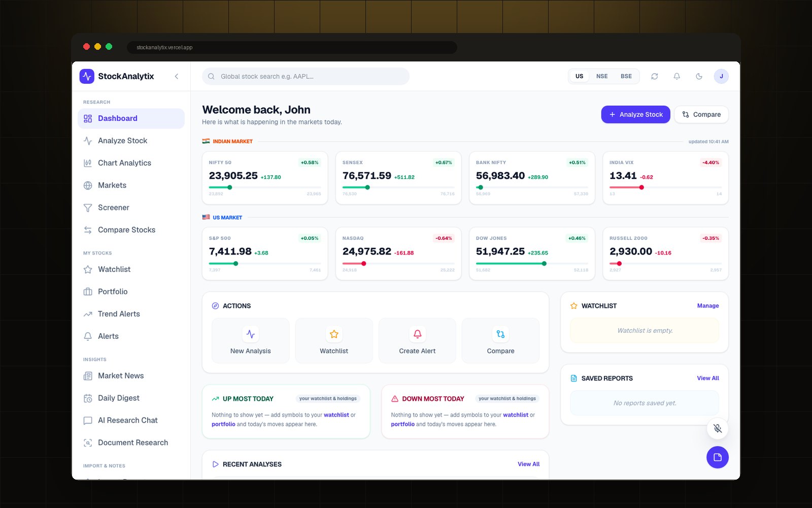Viewport: 812px width, 508px height.
Task: Click the Down Most Today warning icon
Action: pyautogui.click(x=395, y=399)
